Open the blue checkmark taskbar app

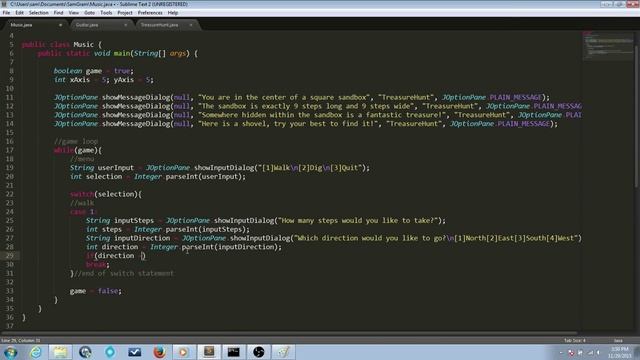(x=135, y=352)
